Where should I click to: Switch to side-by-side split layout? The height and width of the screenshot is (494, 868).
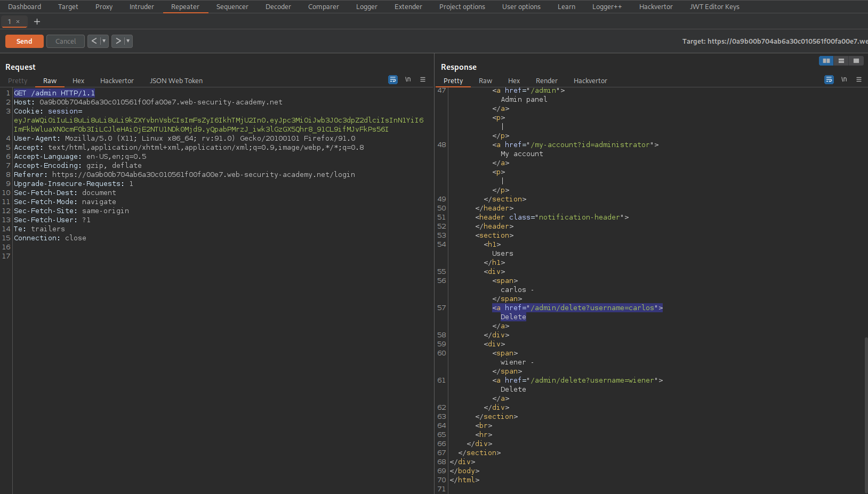[x=826, y=61]
